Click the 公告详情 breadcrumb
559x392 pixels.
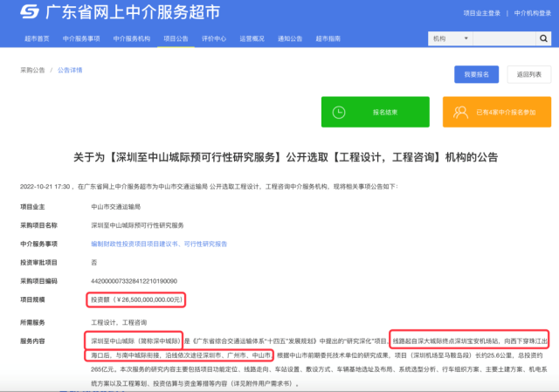[70, 70]
